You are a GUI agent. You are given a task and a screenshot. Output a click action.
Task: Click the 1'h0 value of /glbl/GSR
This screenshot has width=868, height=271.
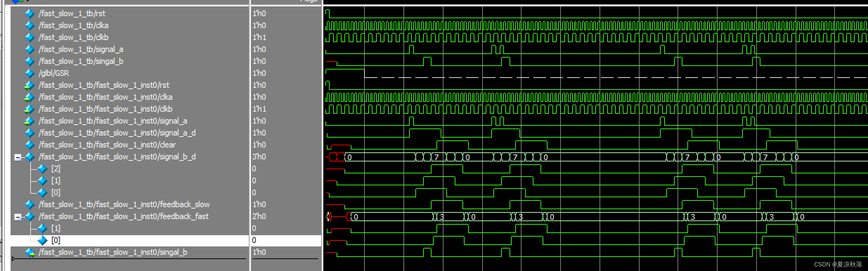(x=259, y=73)
